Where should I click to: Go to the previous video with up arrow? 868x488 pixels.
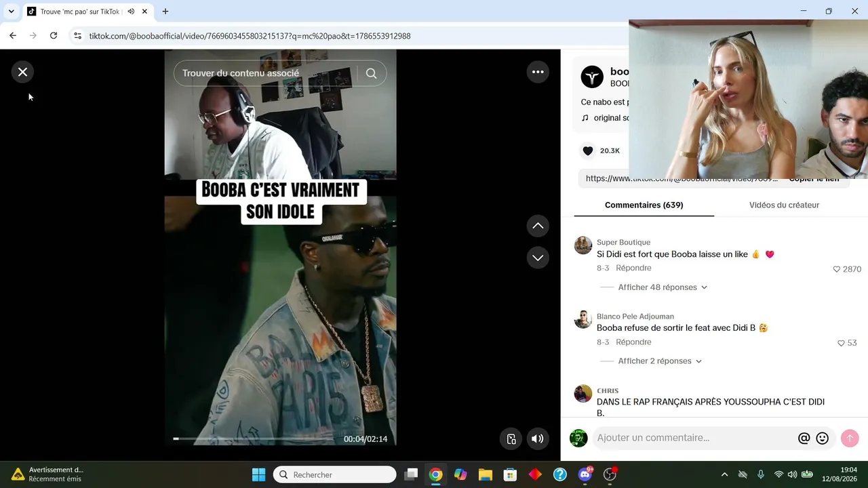[538, 226]
